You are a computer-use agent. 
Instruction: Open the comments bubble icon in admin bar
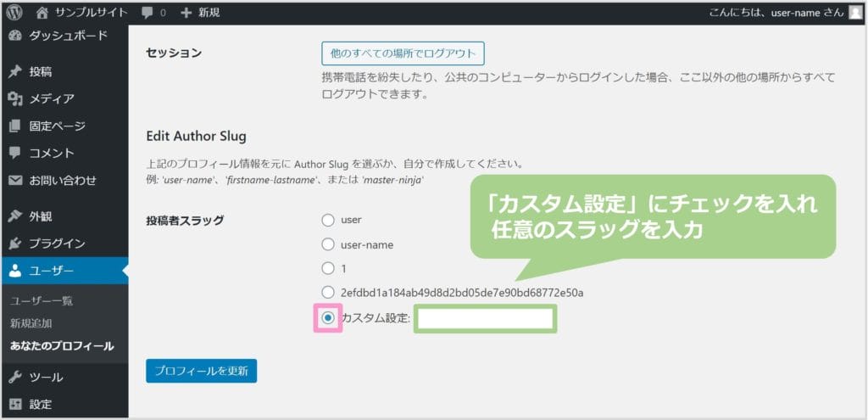(147, 12)
